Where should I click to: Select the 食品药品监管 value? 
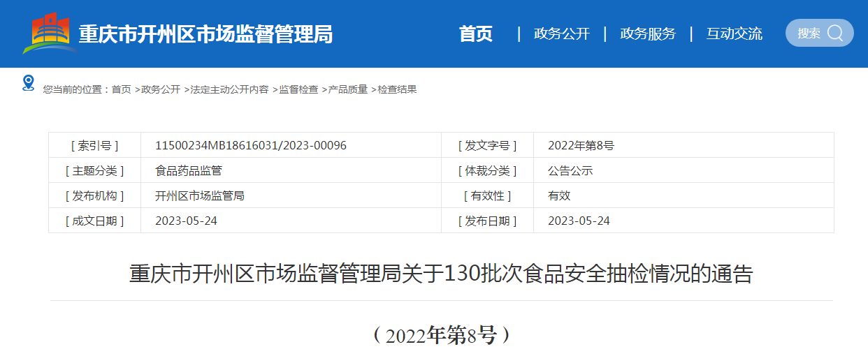pyautogui.click(x=189, y=170)
